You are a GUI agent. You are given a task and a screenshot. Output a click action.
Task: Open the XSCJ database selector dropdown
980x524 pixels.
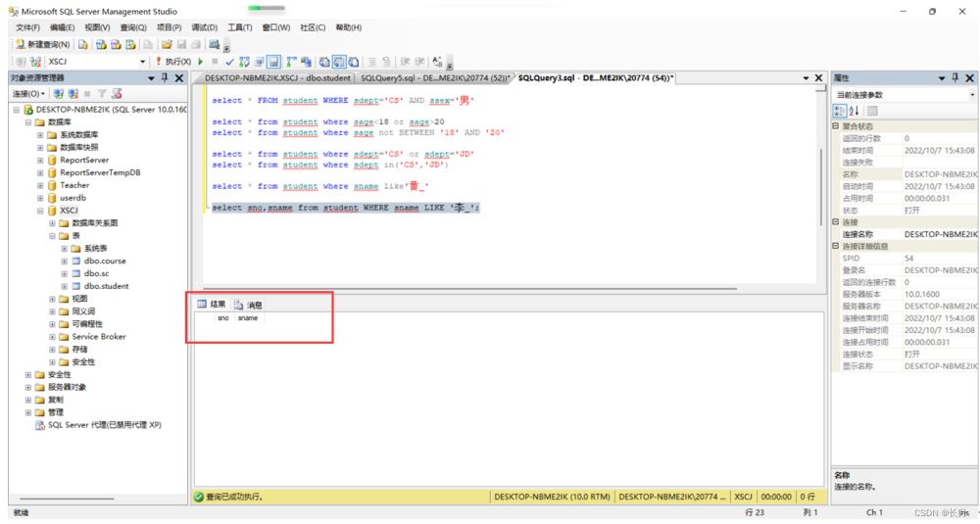tap(144, 61)
